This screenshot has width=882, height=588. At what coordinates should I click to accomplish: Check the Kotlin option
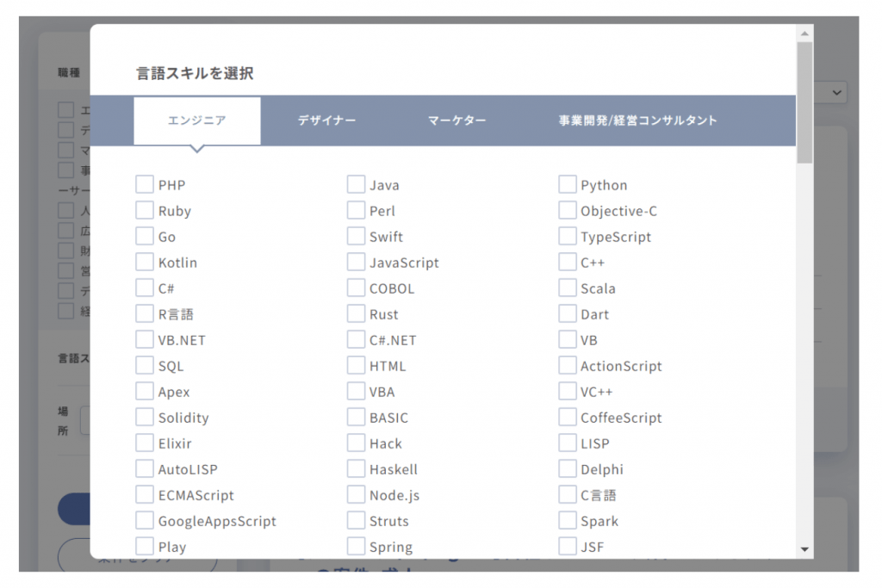click(x=145, y=263)
